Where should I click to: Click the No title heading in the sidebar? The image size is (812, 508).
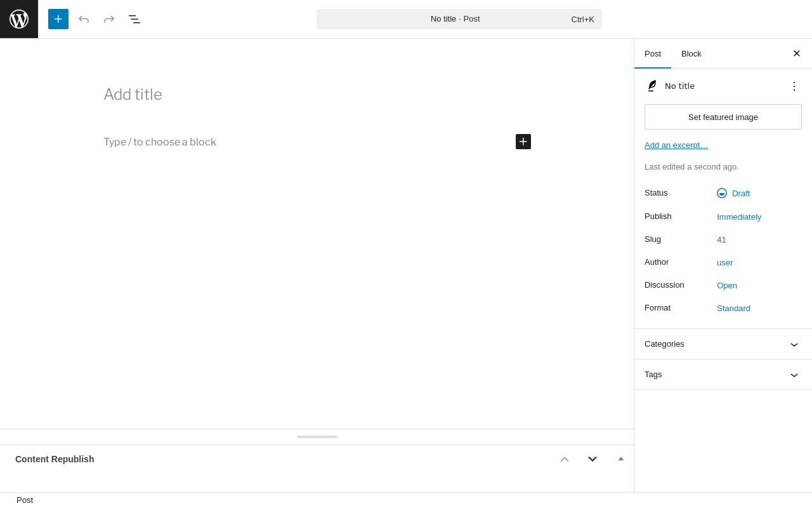[679, 86]
